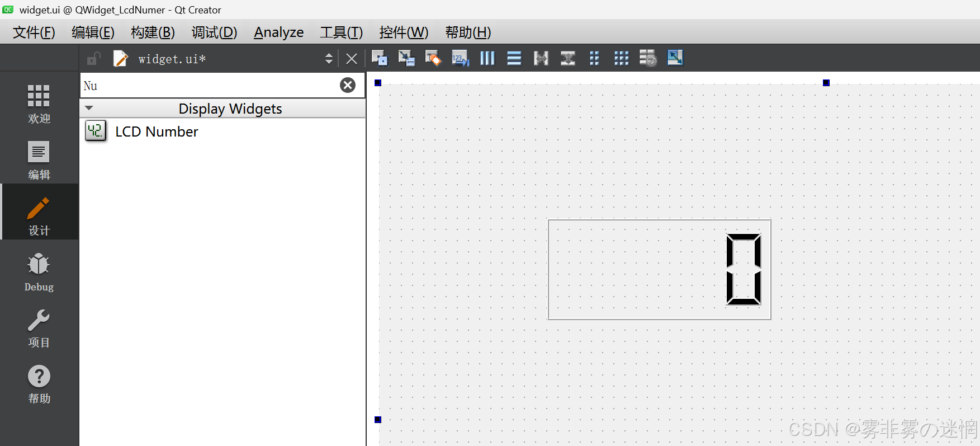The height and width of the screenshot is (446, 980).
Task: Select the LCD number widget on the form
Action: (659, 269)
